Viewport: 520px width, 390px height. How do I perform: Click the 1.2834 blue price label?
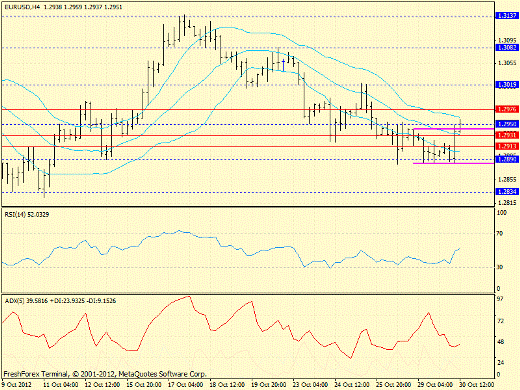[x=507, y=192]
